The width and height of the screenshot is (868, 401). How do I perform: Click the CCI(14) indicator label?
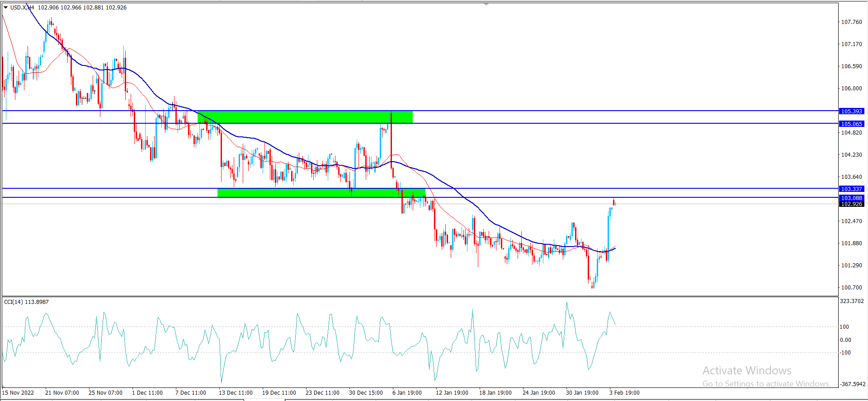26,302
